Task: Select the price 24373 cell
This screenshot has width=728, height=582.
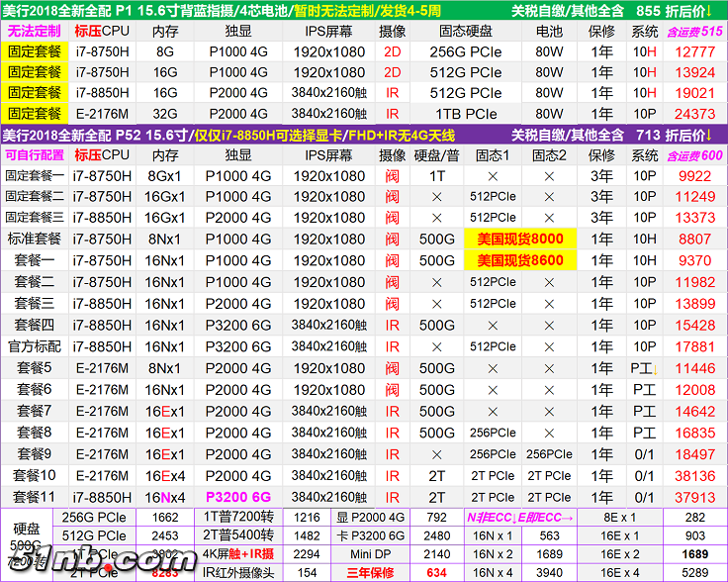Action: [694, 114]
